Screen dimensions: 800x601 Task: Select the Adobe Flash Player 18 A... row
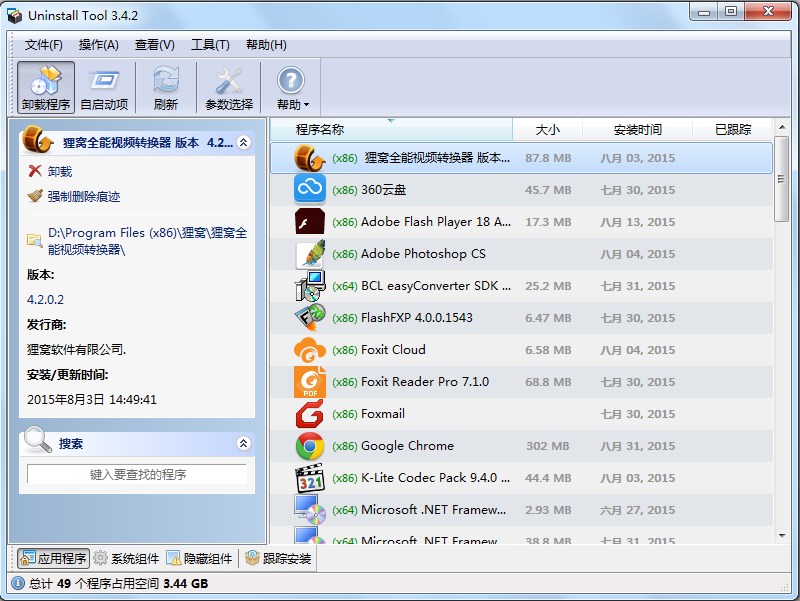(x=521, y=222)
